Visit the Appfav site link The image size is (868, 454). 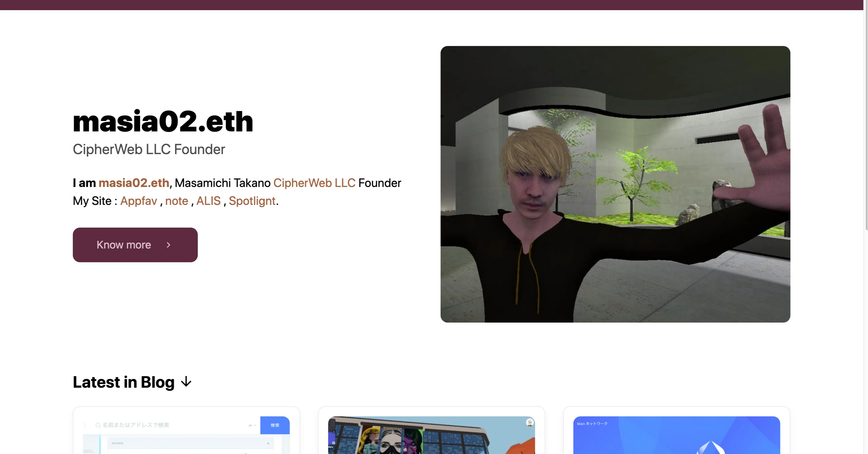click(138, 201)
